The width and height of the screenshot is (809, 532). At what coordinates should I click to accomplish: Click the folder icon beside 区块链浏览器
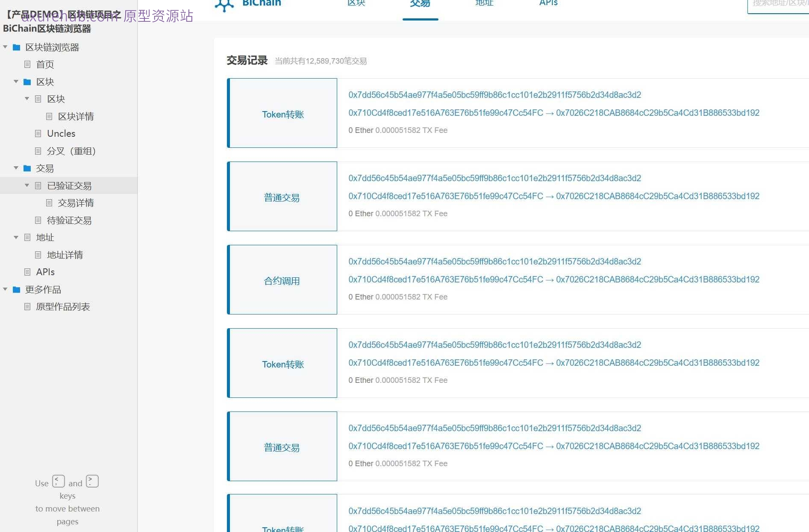(17, 47)
